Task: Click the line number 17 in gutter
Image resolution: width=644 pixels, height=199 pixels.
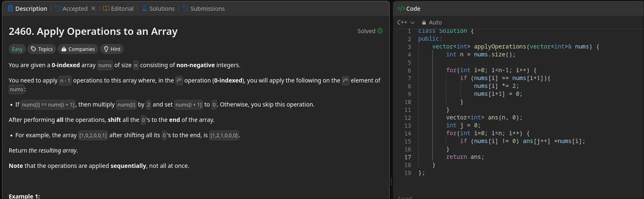Action: pyautogui.click(x=407, y=157)
